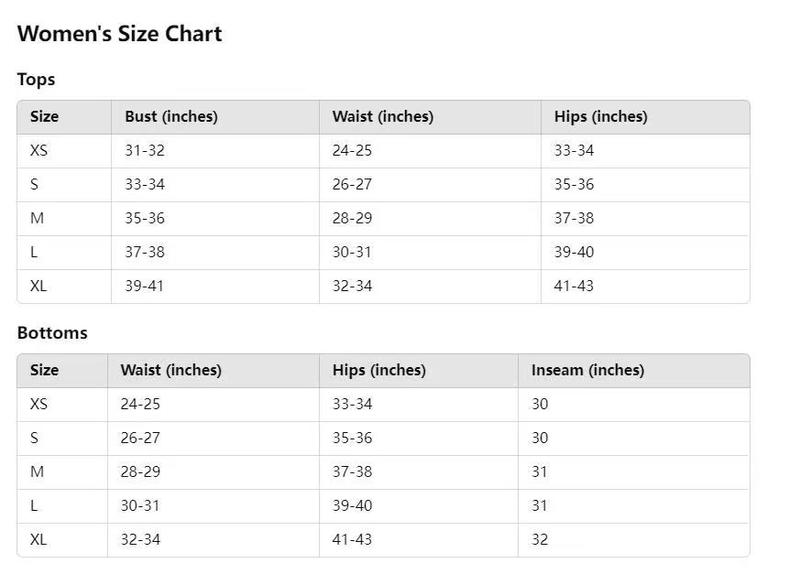Click the Inseam (inches) column header
The image size is (800, 574).
tap(588, 370)
